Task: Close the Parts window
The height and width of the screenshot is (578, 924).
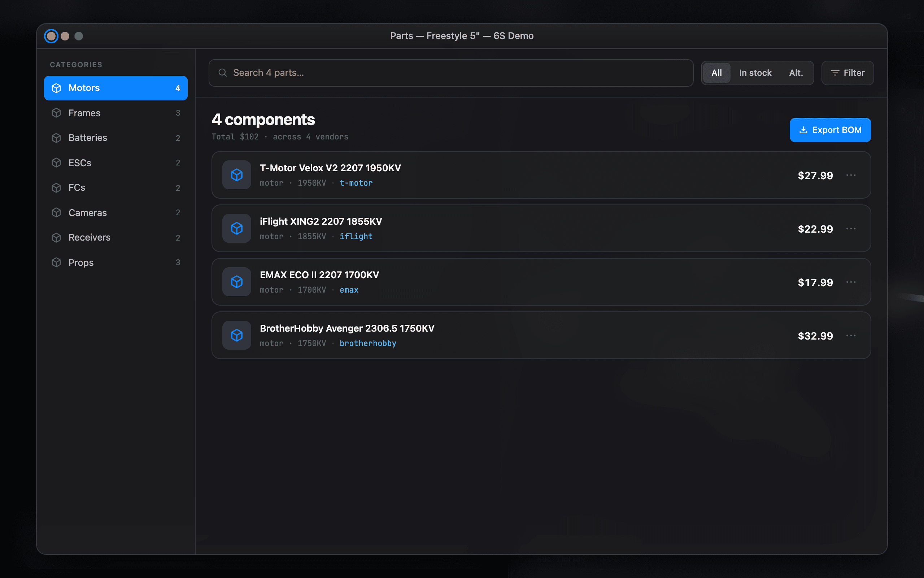Action: [x=51, y=36]
